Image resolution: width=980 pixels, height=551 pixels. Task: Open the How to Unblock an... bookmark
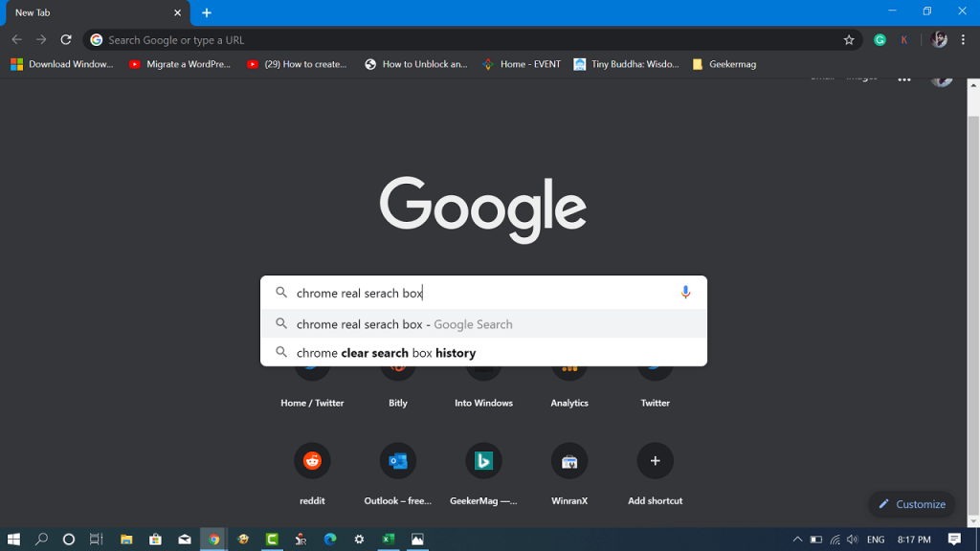[x=416, y=64]
